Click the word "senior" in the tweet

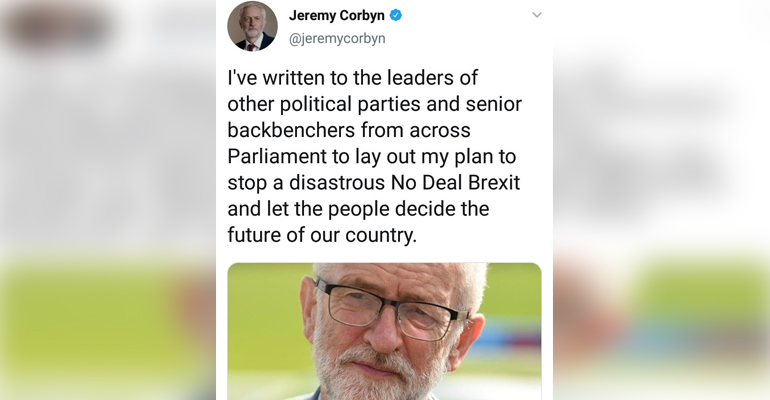(494, 104)
